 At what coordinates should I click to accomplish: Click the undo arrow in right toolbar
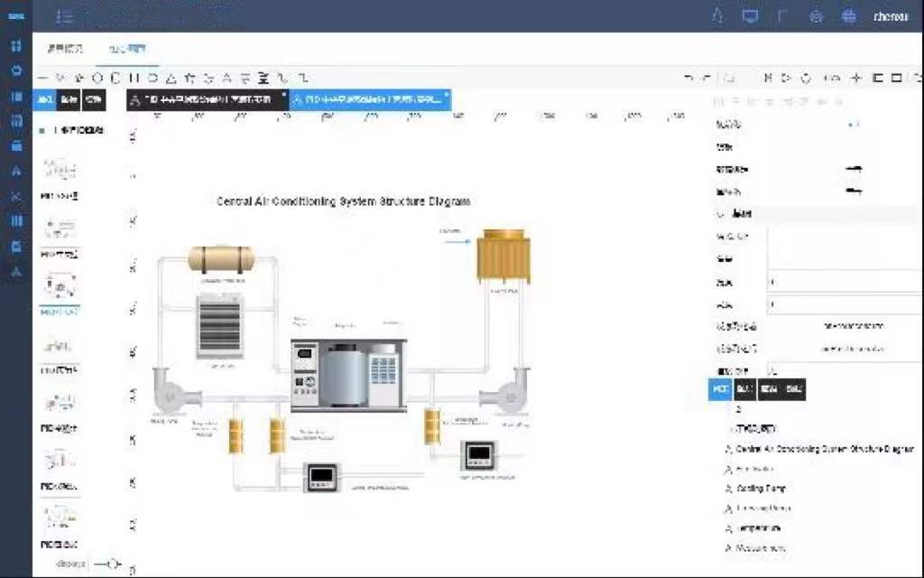coord(688,79)
